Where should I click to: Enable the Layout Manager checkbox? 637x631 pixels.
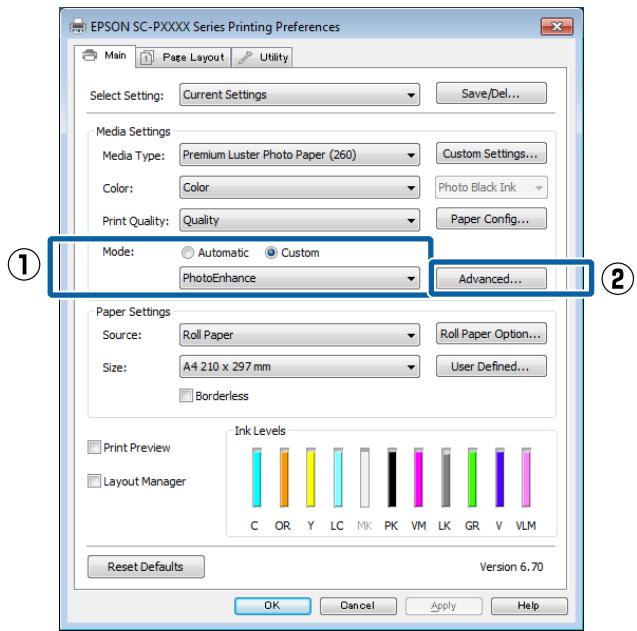click(x=94, y=481)
